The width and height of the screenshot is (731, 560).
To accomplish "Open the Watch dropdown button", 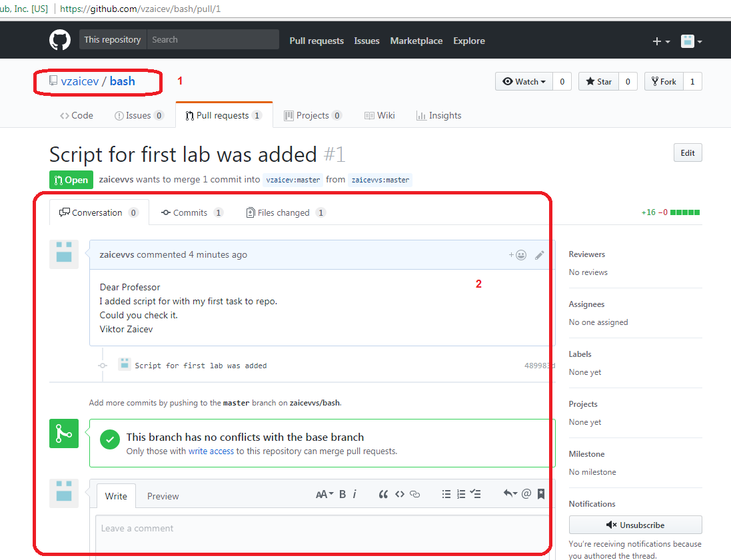I will tap(524, 81).
